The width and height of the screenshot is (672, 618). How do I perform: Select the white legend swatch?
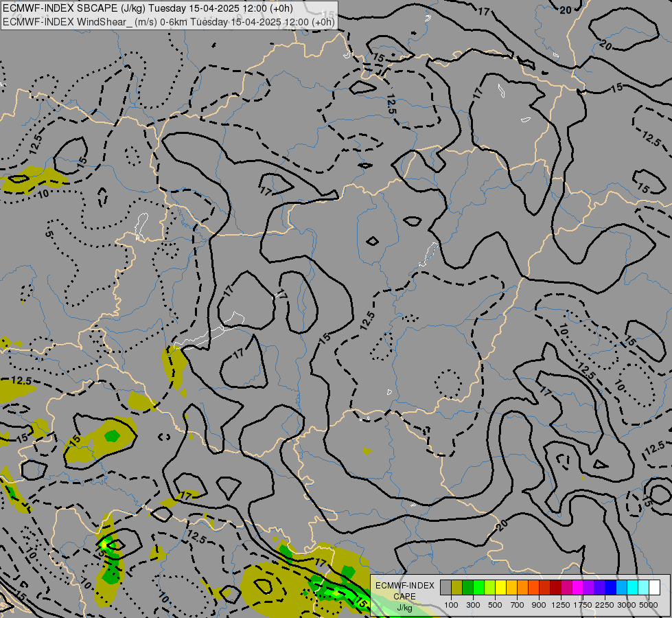[x=655, y=587]
